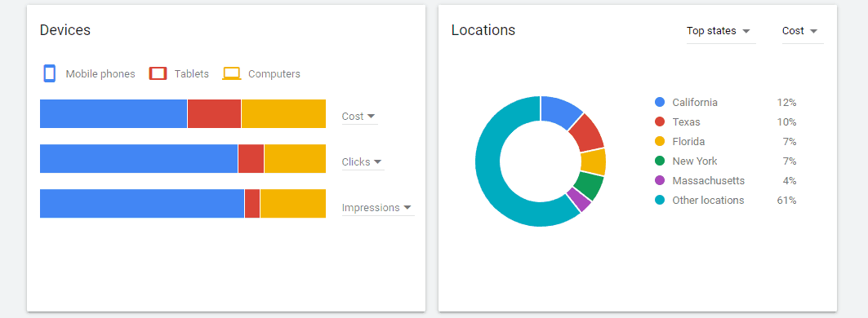Viewport: 868px width, 318px height.
Task: Click the red Tablets segment of Cost bar
Action: [x=214, y=113]
